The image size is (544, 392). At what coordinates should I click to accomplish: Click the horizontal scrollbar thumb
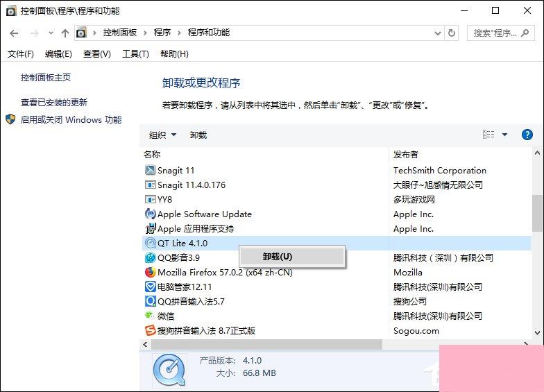tap(266, 344)
